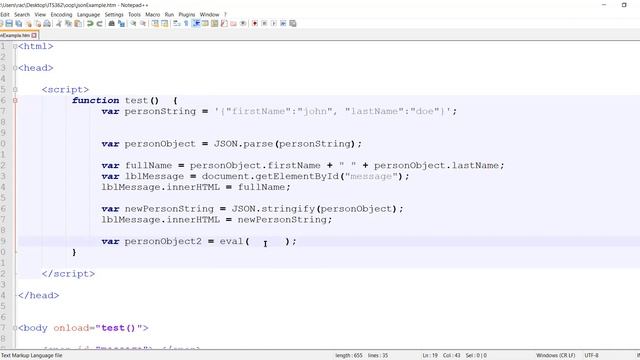Click the 'length : 655' status text
Image resolution: width=640 pixels, height=360 pixels.
pyautogui.click(x=349, y=356)
